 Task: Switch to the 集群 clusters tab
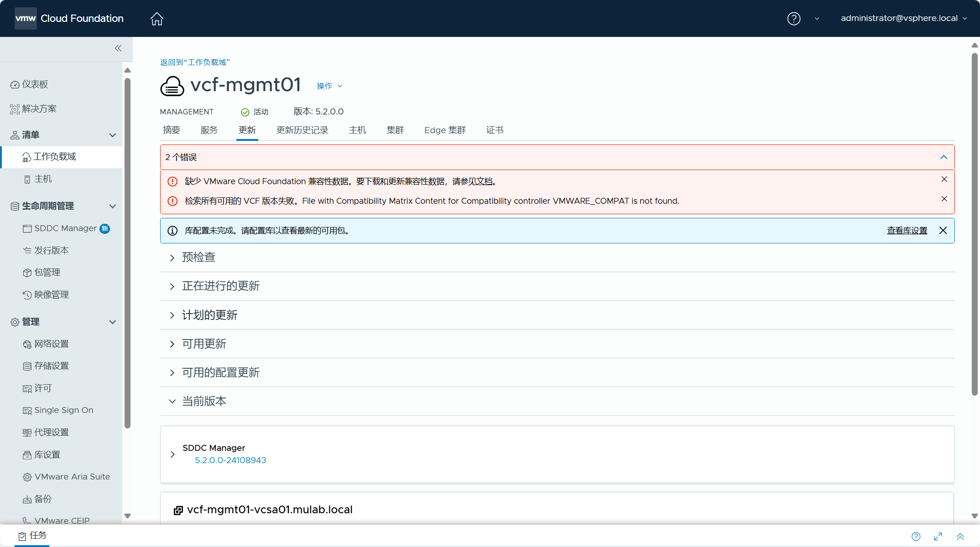(x=395, y=130)
